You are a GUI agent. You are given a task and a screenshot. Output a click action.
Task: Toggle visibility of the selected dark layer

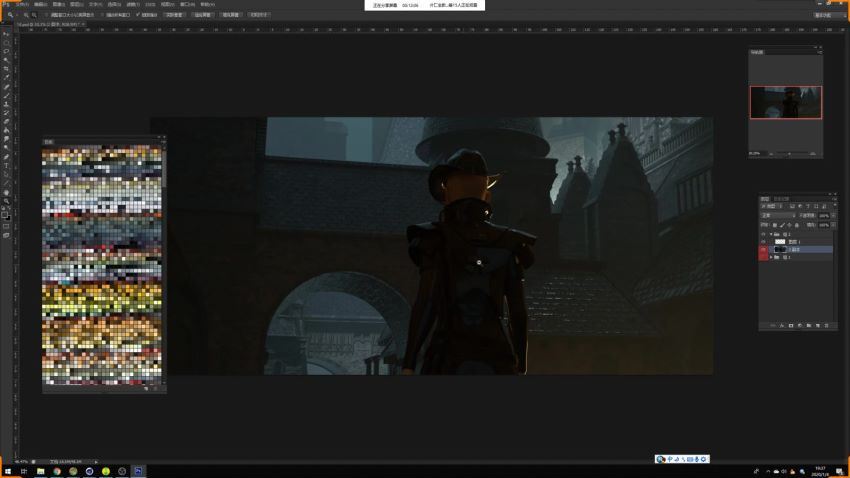point(763,249)
